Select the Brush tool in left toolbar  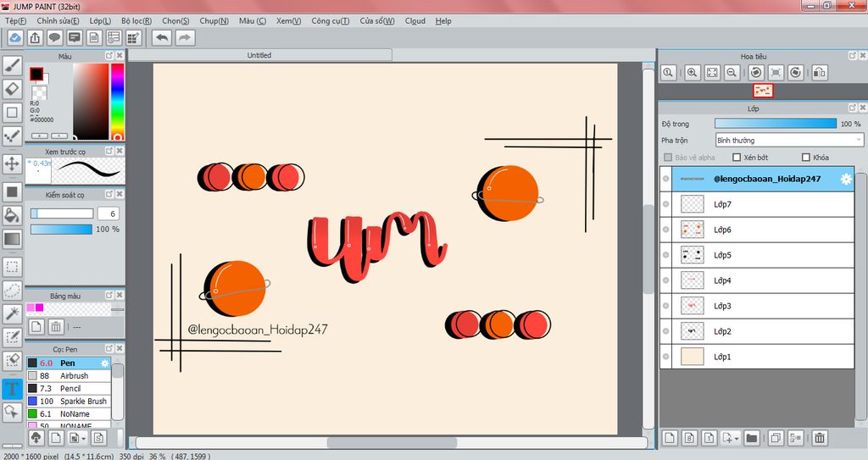[12, 65]
